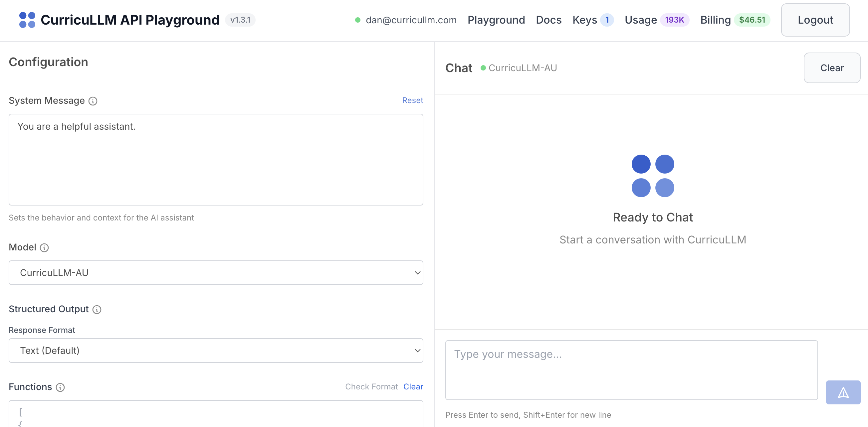868x427 pixels.
Task: Click the account status indicator beside dan@curricullm.com
Action: [x=358, y=20]
